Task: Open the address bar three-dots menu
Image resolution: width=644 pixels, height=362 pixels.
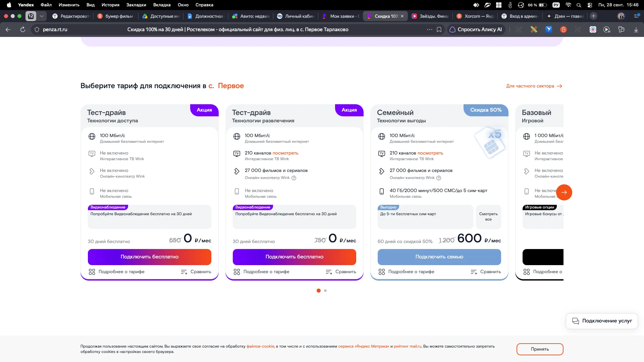Action: point(430,29)
